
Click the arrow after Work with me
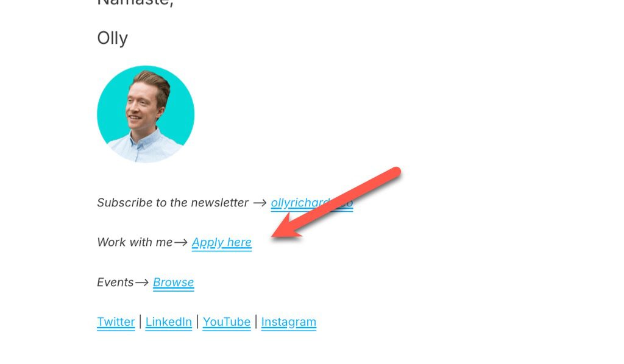[181, 242]
